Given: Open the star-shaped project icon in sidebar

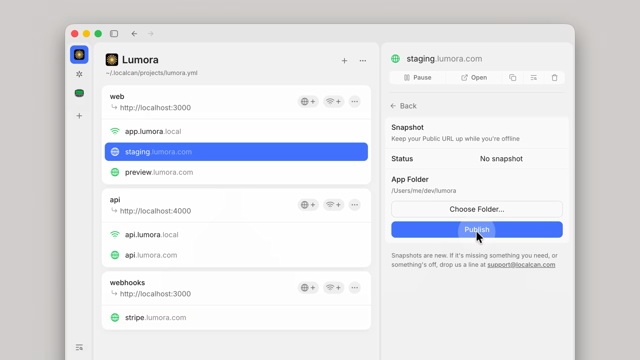Looking at the screenshot, I should pos(79,74).
